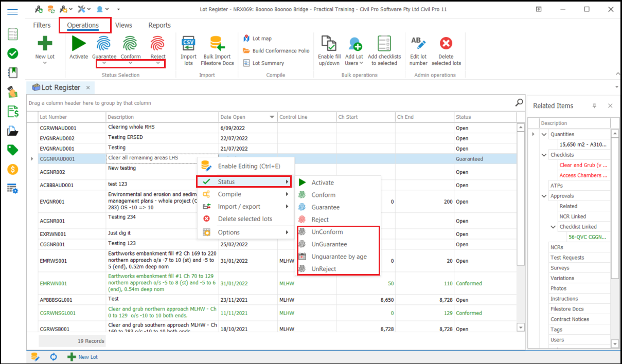Image resolution: width=622 pixels, height=364 pixels.
Task: Select UnGuarantee from the Status submenu
Action: (329, 244)
